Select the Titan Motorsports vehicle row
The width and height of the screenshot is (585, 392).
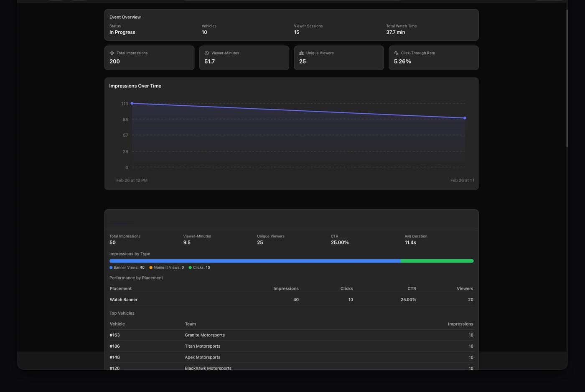[203, 346]
